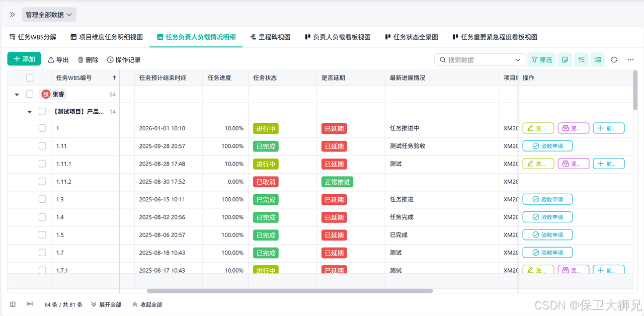
Task: Focus the 搜索数据 search input
Action: [x=479, y=60]
